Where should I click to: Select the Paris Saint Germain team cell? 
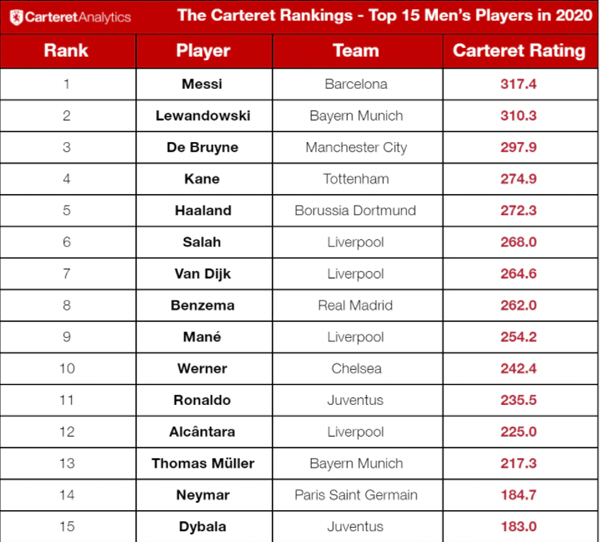coord(356,495)
